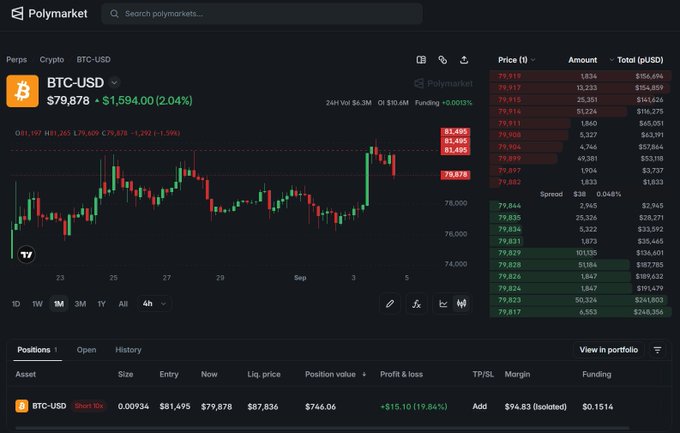Click the orange Bitcoin asset icon
Screen dimensions: 680x433
23,91
